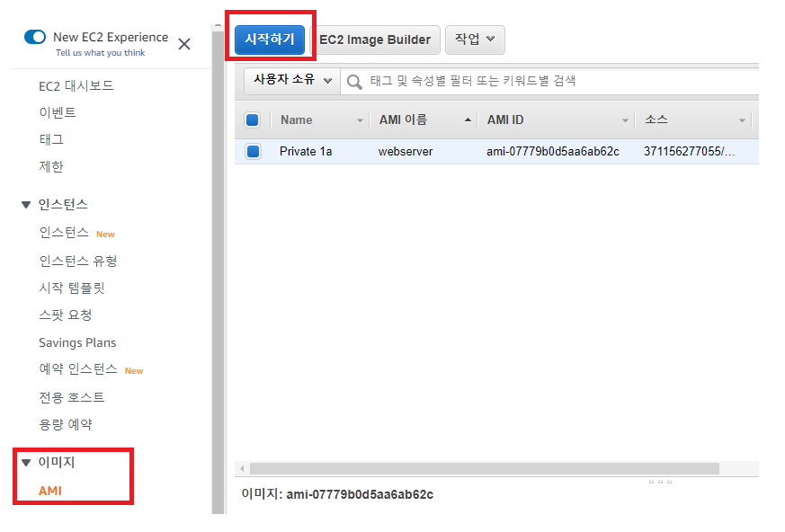Open 스팟 요청 in sidebar
This screenshot has width=785, height=532.
pyautogui.click(x=66, y=315)
